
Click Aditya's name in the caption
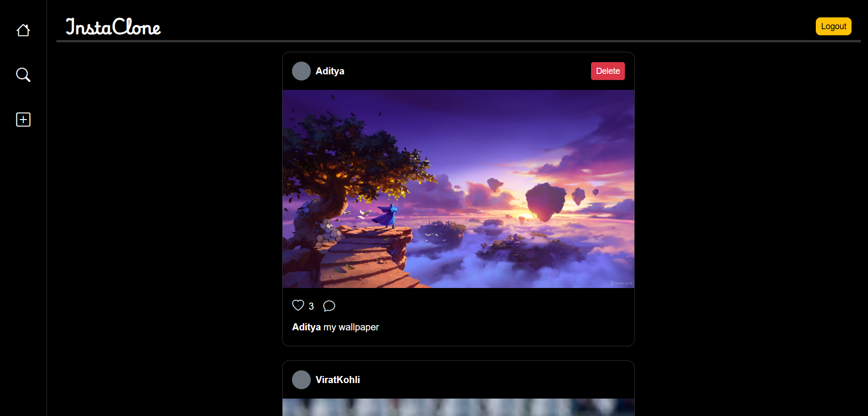tap(307, 327)
